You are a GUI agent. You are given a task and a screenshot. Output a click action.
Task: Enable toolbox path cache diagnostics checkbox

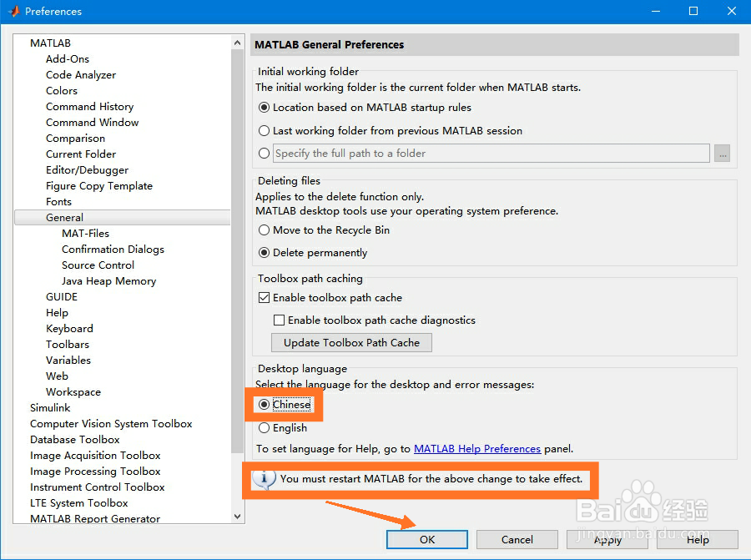[279, 320]
